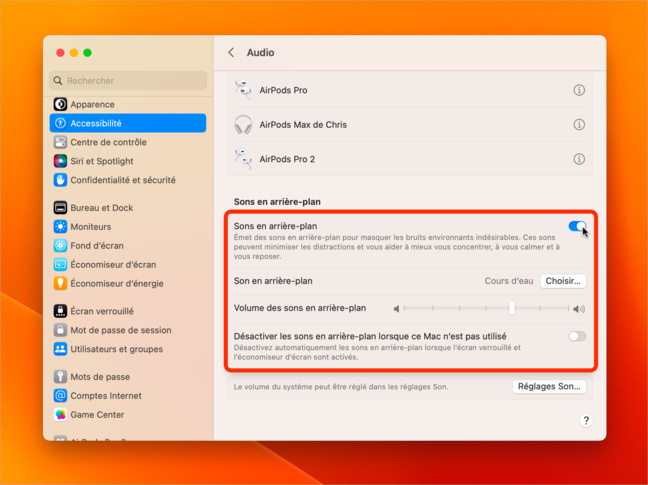The image size is (648, 485).
Task: Open the help question mark button
Action: coord(586,421)
